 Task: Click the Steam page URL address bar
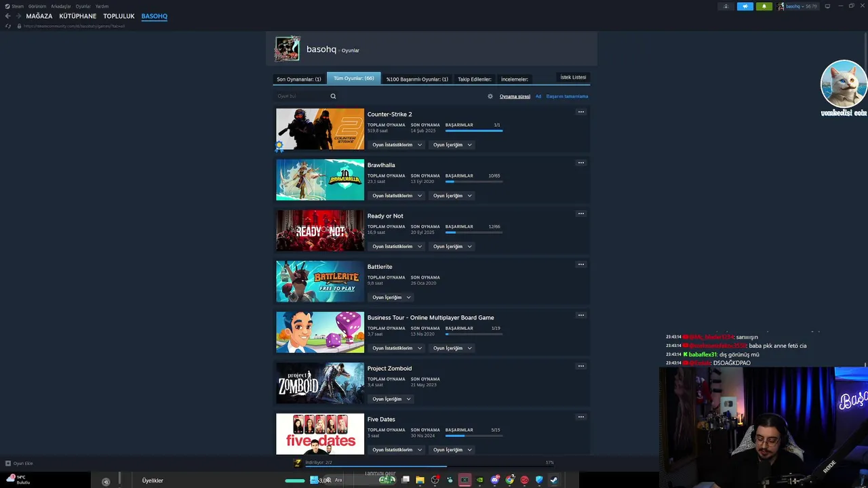click(75, 26)
